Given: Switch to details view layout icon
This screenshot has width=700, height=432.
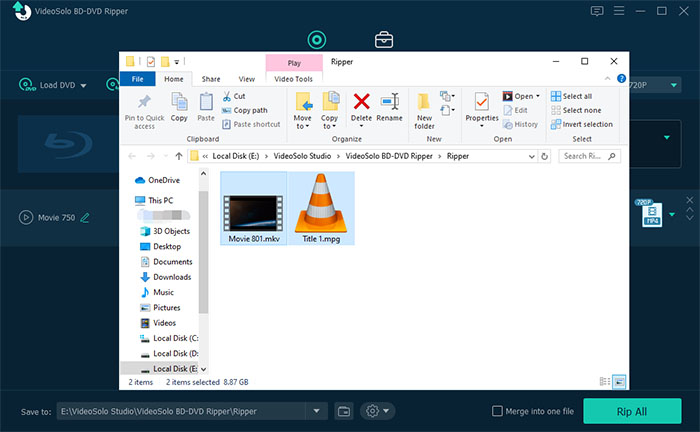Looking at the screenshot, I should point(604,382).
